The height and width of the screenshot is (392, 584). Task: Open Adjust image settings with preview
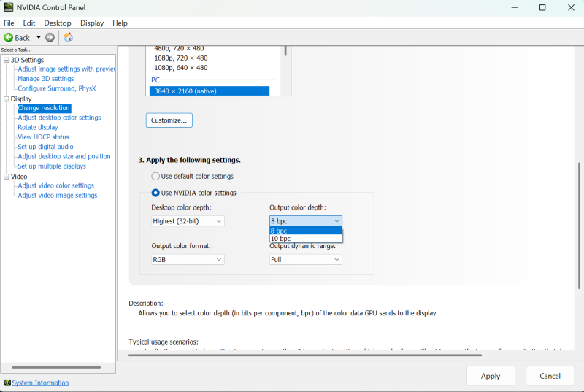coord(66,69)
